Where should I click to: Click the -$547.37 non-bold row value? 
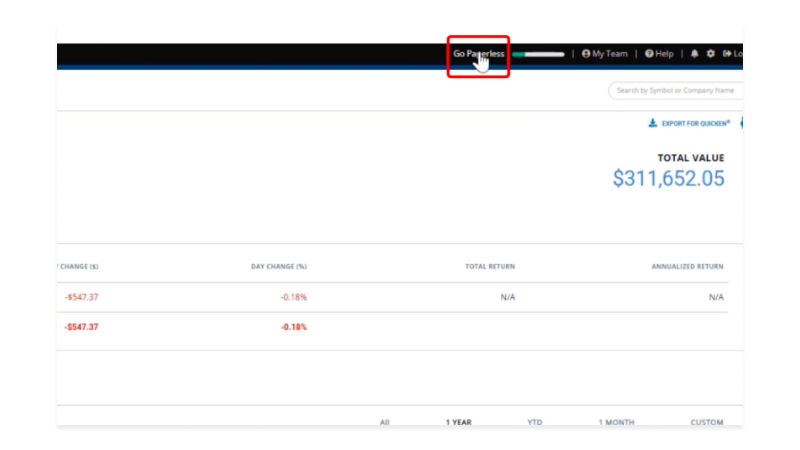tap(81, 297)
